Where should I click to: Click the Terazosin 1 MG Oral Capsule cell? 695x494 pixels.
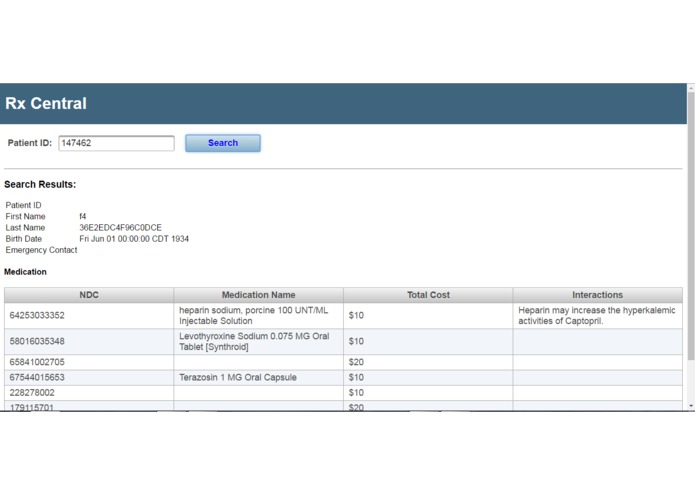[x=258, y=377]
